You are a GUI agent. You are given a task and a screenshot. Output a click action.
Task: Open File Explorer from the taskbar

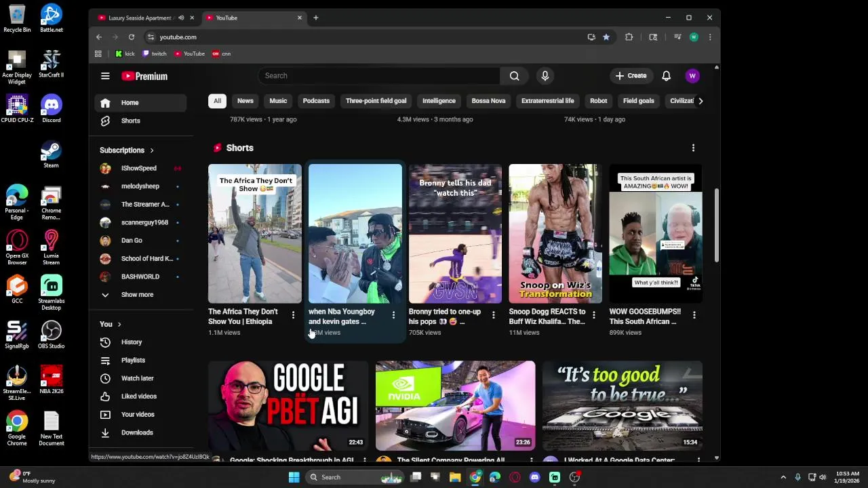pos(455,477)
